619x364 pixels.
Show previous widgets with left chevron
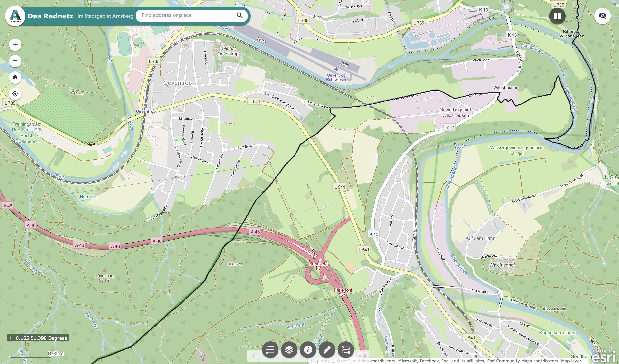click(x=253, y=355)
